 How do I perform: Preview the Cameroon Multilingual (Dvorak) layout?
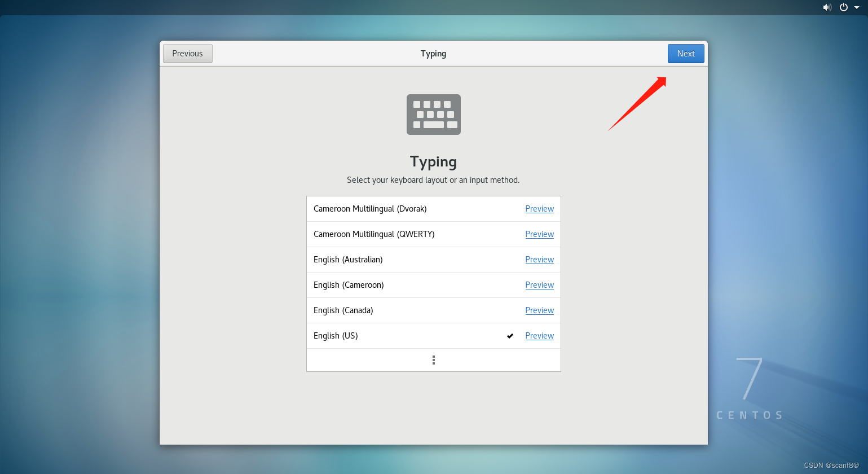click(x=539, y=209)
